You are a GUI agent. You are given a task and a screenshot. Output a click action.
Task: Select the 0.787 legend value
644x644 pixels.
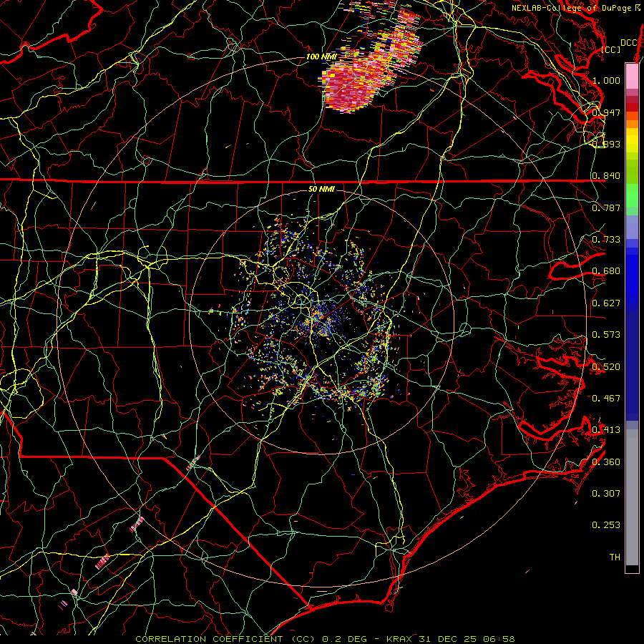(606, 208)
